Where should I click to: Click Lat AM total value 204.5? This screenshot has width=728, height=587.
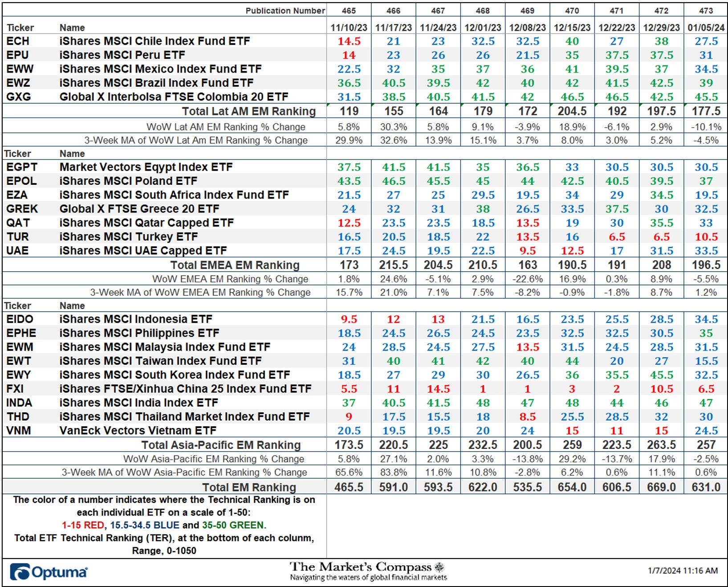572,111
